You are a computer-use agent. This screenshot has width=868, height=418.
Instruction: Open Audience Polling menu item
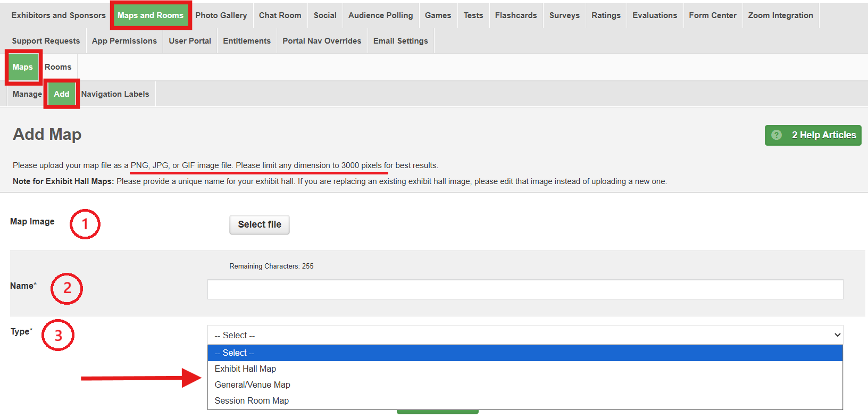[380, 15]
